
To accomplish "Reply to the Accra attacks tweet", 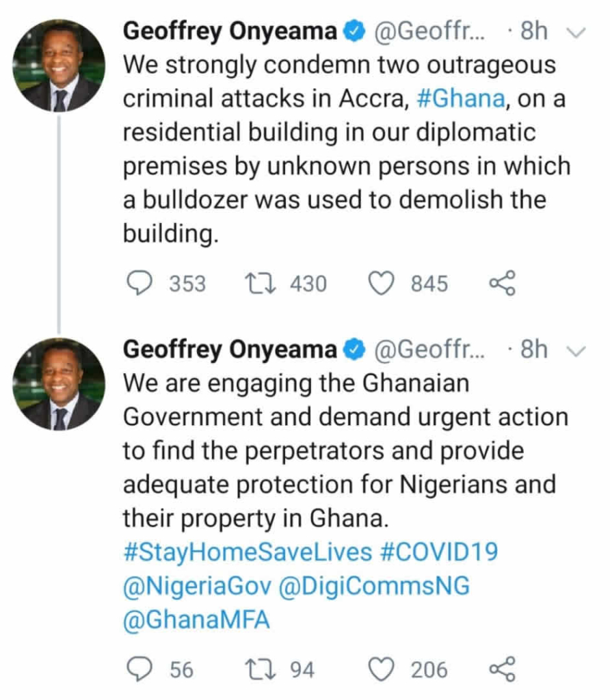I will point(140,283).
